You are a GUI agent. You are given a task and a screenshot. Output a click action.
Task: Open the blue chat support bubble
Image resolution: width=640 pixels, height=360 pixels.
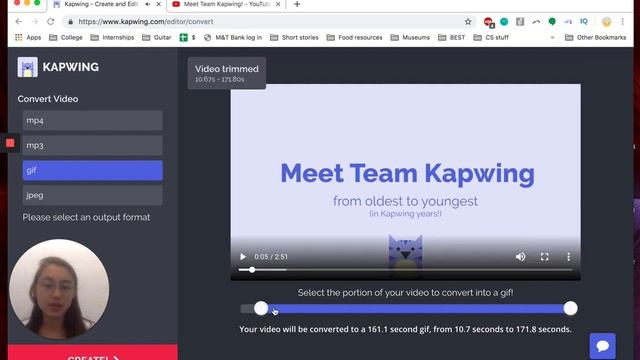[602, 346]
